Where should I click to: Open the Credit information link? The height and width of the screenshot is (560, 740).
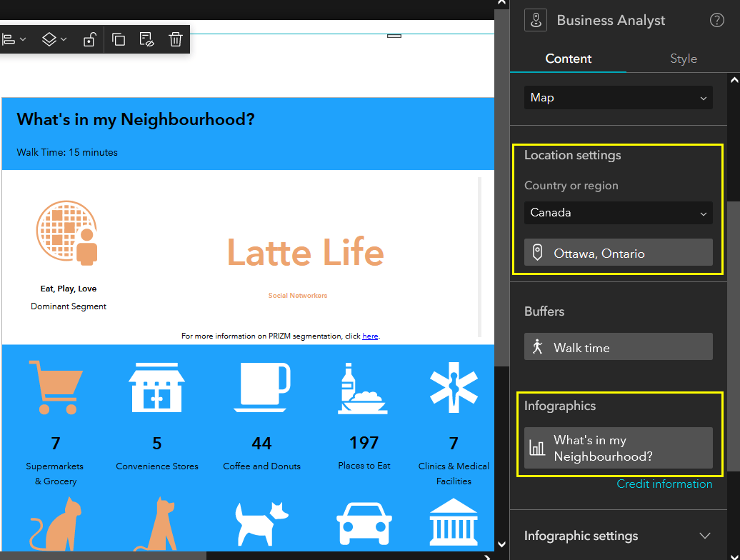[664, 484]
